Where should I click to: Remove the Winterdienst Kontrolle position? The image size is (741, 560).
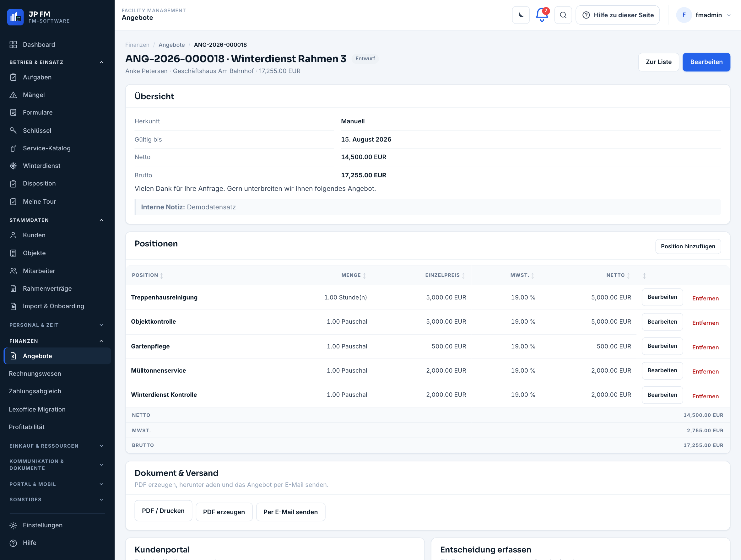coord(705,396)
